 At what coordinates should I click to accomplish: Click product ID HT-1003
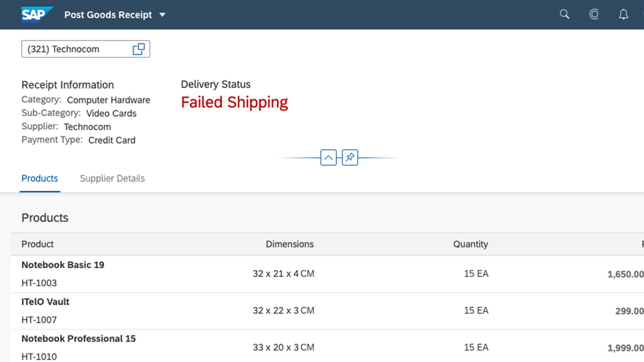[x=39, y=283]
